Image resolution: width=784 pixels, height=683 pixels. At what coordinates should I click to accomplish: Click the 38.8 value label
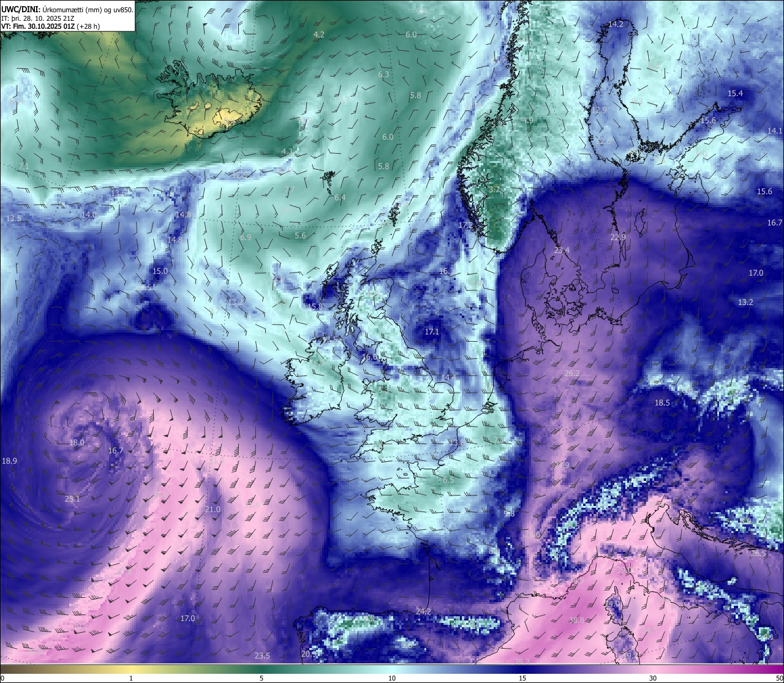point(576,620)
